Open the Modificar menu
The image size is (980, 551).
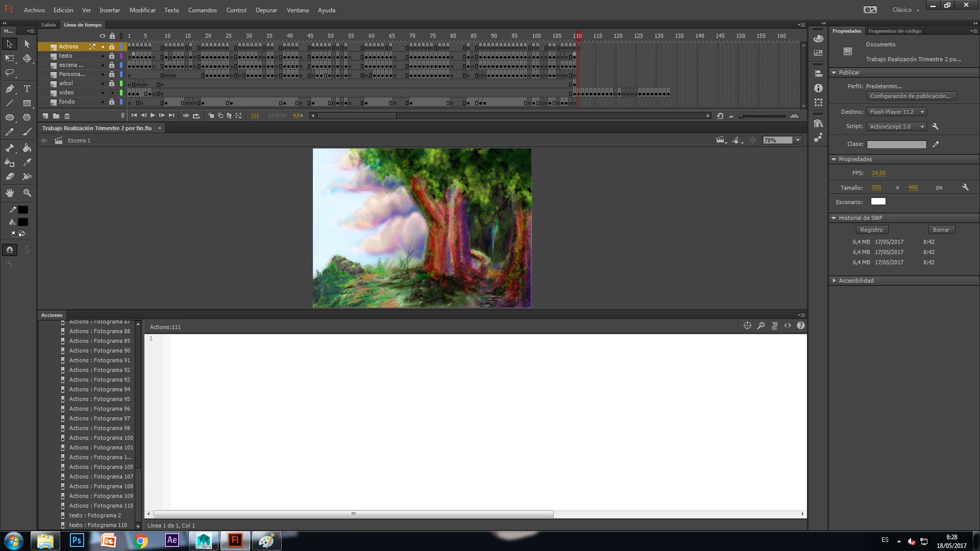click(x=142, y=10)
